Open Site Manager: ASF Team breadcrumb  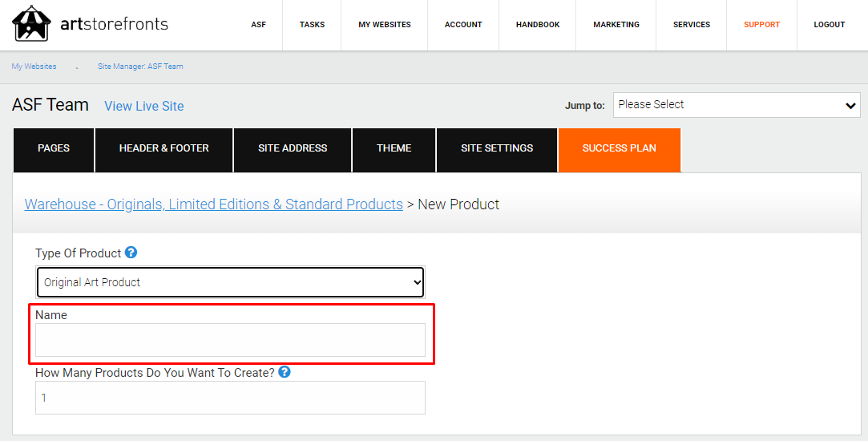click(140, 67)
